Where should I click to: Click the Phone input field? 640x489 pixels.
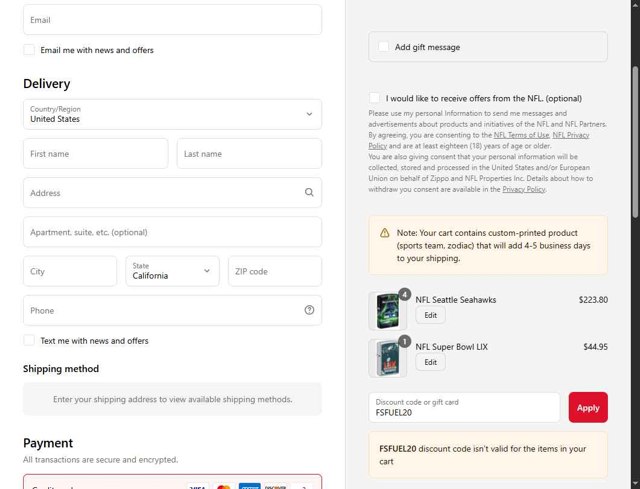pos(172,310)
